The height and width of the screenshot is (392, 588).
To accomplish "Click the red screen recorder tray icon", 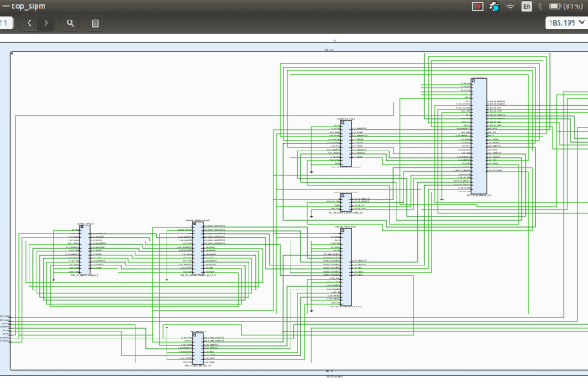I will click(x=478, y=6).
